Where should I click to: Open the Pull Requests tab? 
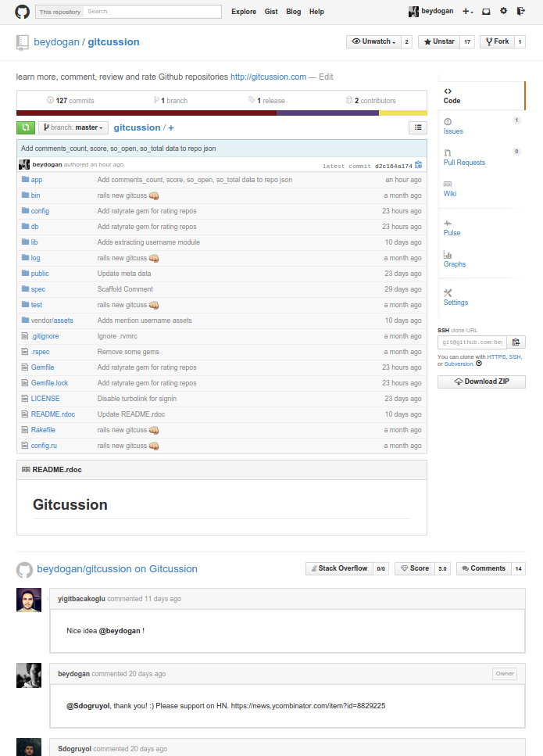pos(464,158)
